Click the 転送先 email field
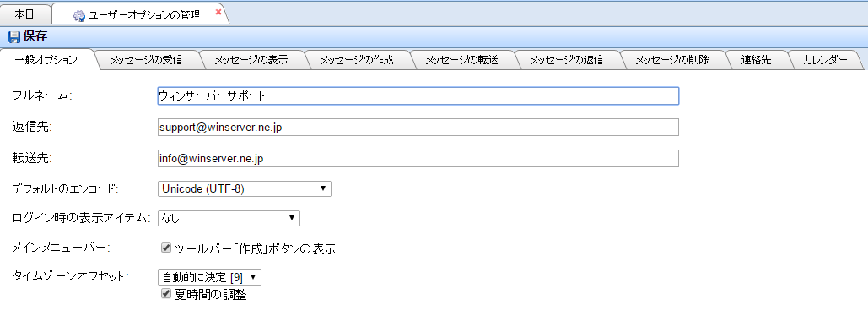Screen dimensions: 868x321 418,159
